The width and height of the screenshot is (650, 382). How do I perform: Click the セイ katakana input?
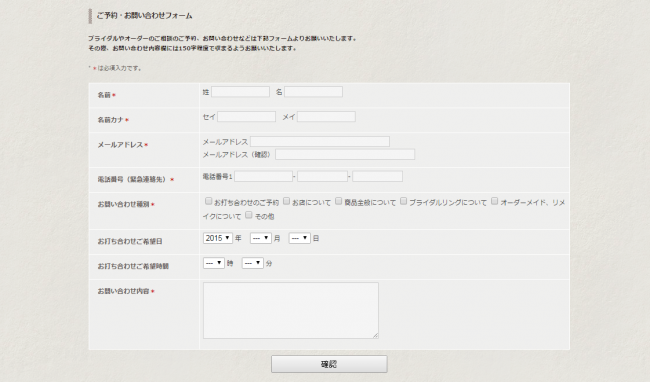[x=246, y=116]
